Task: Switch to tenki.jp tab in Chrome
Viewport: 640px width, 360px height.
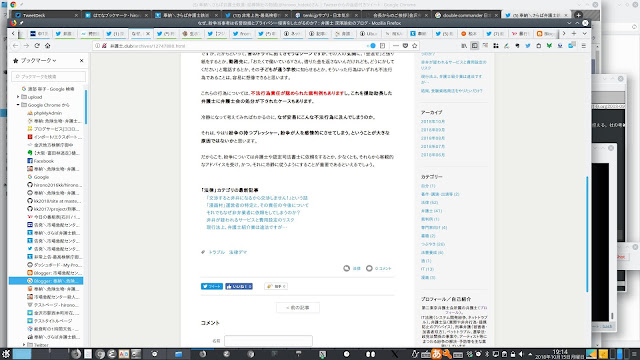Action: (x=327, y=15)
